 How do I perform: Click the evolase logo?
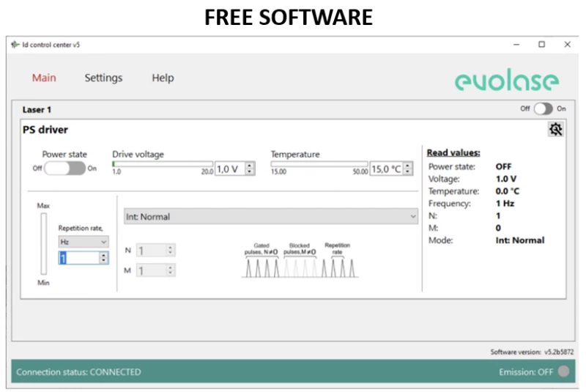click(x=506, y=80)
